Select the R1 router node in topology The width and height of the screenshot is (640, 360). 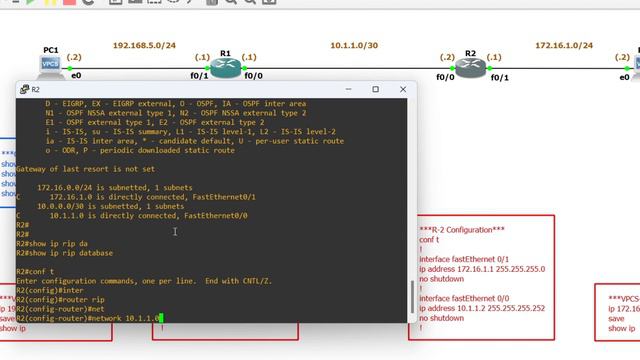click(225, 68)
